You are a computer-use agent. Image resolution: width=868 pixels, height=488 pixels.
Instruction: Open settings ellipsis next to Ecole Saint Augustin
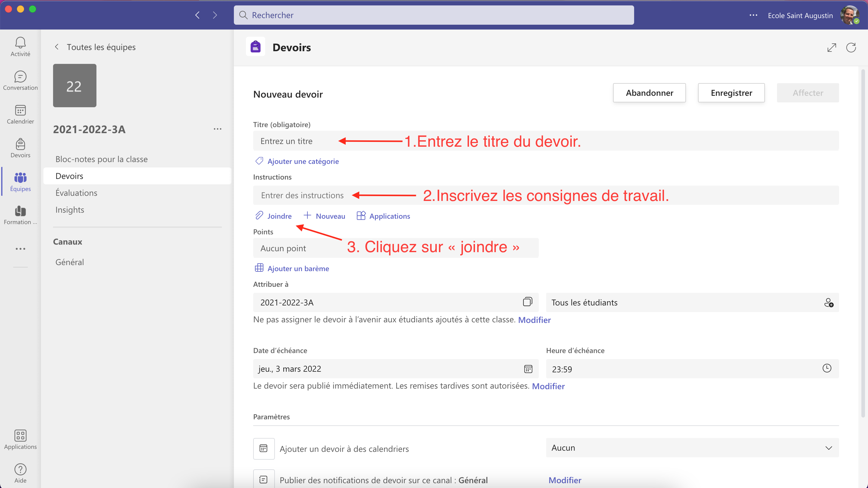pos(753,15)
